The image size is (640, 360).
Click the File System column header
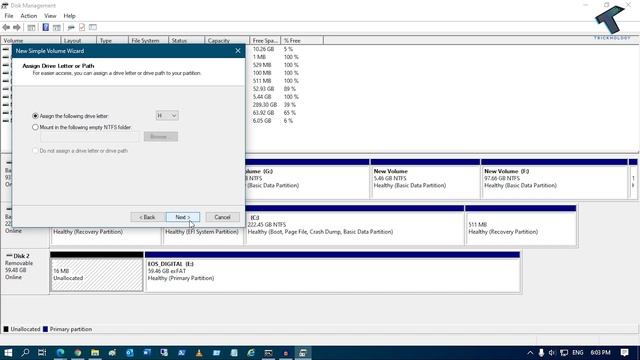[148, 40]
